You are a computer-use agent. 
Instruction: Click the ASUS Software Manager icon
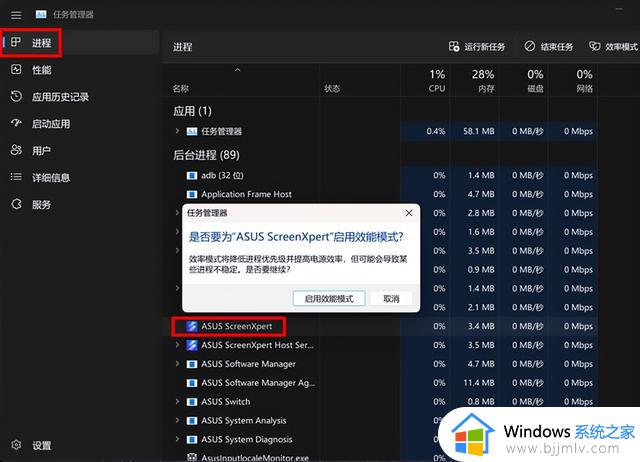[x=192, y=364]
